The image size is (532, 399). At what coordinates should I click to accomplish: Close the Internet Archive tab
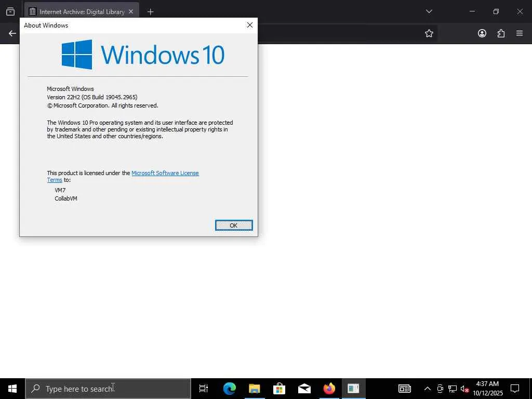tap(131, 11)
